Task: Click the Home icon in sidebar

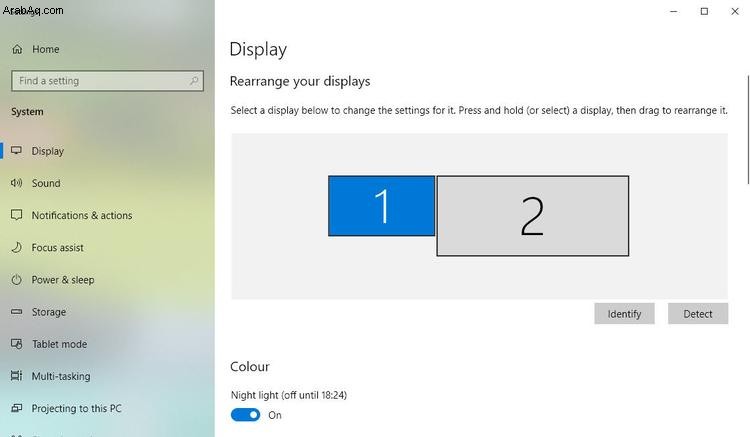Action: pos(17,49)
